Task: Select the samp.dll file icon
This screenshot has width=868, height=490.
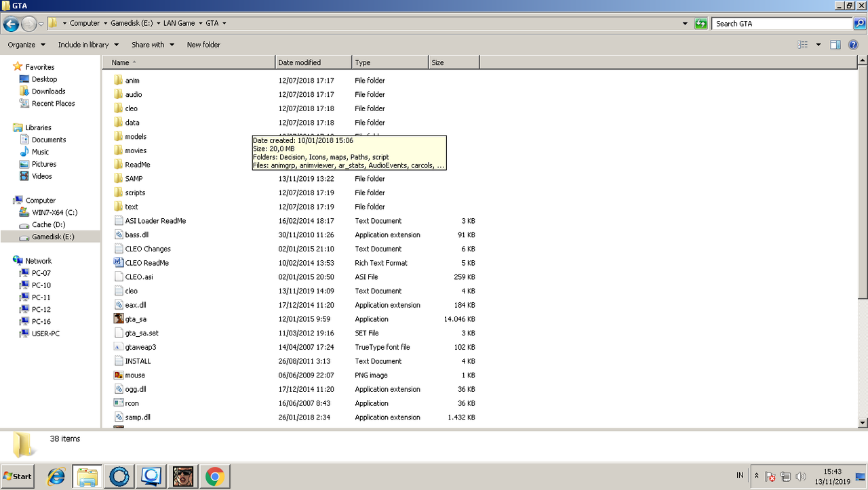Action: coord(119,417)
